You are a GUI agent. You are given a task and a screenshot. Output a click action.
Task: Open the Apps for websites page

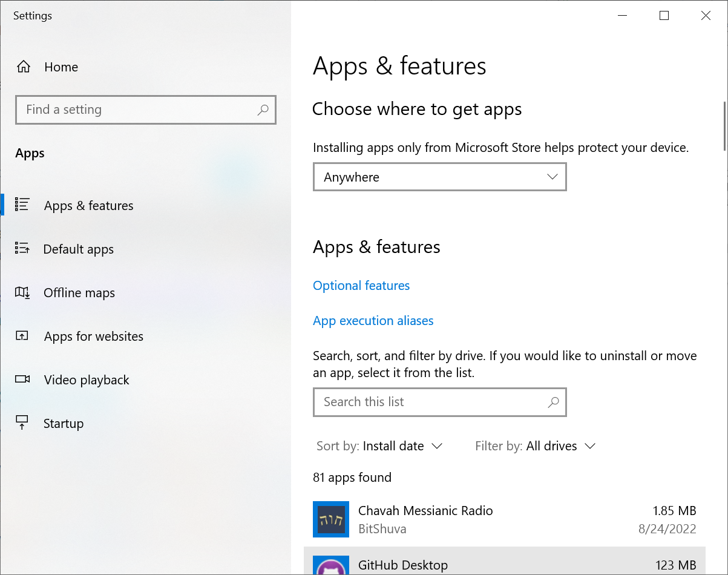pos(145,337)
